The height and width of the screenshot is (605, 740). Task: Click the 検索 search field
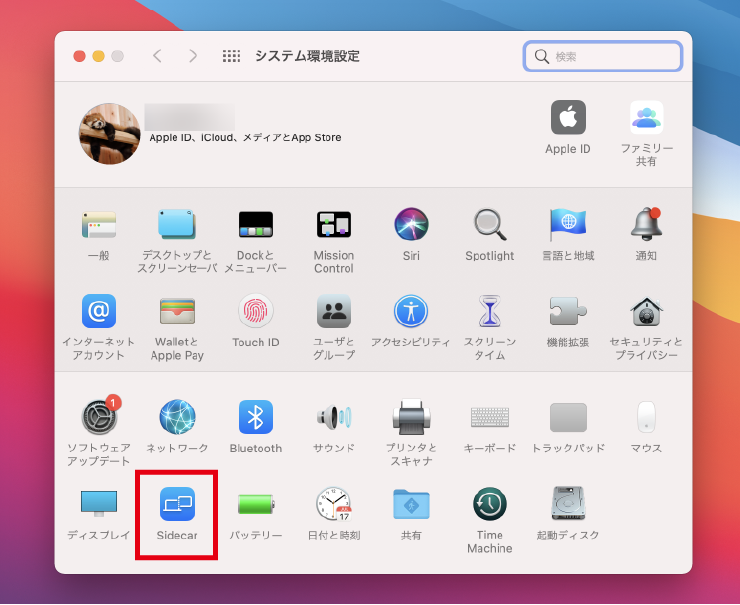603,57
